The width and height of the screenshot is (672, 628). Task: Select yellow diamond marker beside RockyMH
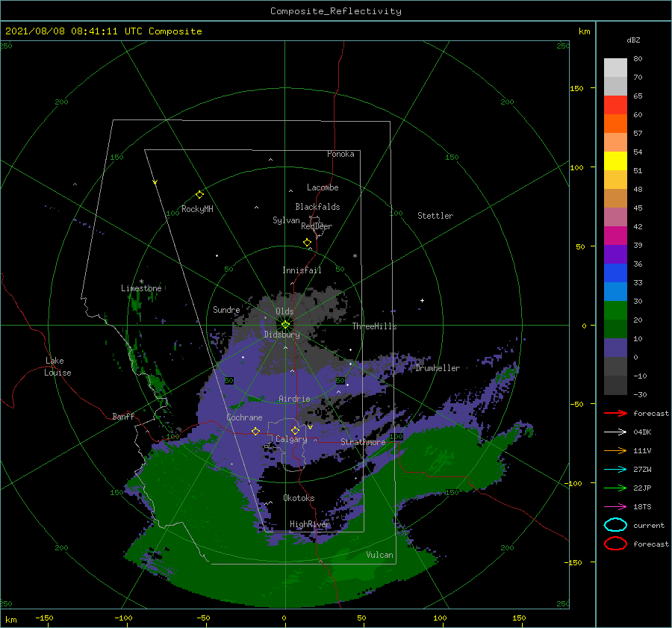[x=199, y=195]
